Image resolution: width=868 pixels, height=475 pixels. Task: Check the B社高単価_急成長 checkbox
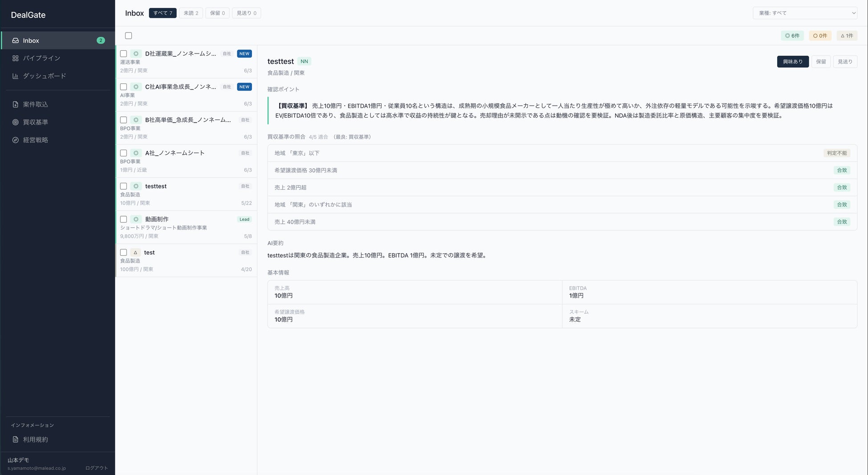[x=124, y=120]
